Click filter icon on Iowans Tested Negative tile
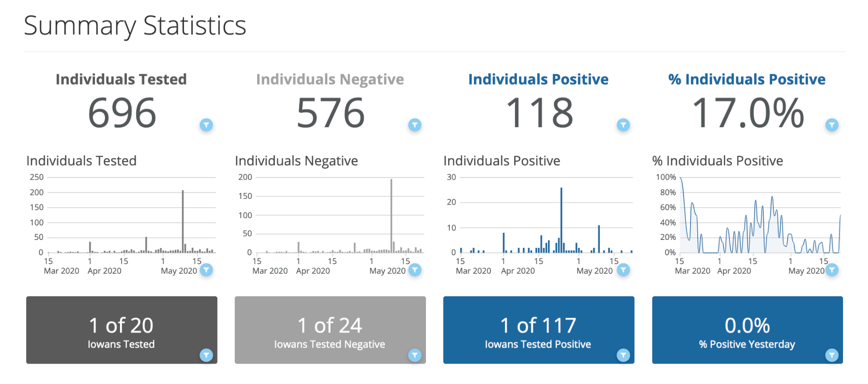Viewport: 868px width, 384px height. point(415,355)
